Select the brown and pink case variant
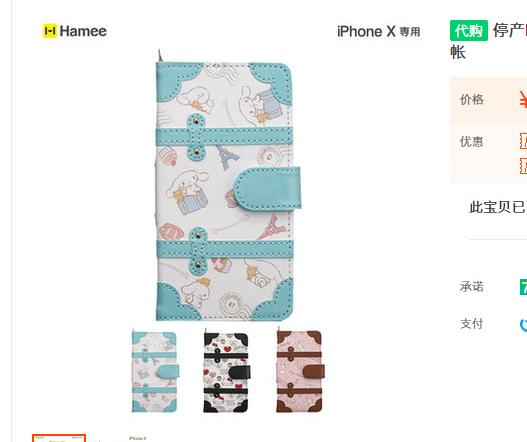527x442 pixels. click(300, 371)
